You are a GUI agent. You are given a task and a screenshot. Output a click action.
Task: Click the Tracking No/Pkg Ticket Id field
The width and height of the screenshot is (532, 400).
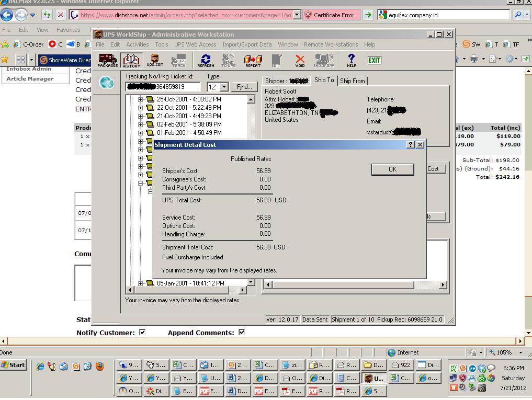click(163, 87)
